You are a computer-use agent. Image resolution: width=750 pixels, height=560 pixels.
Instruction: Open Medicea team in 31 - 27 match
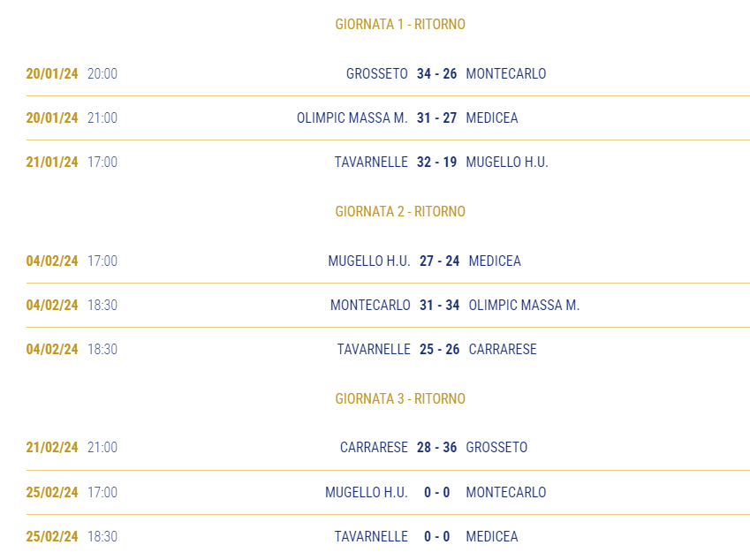492,117
